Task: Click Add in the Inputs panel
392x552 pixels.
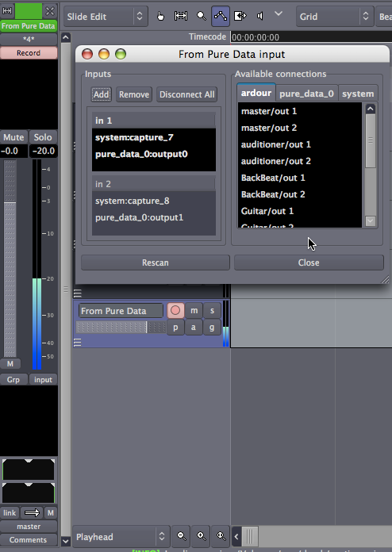Action: coord(101,94)
